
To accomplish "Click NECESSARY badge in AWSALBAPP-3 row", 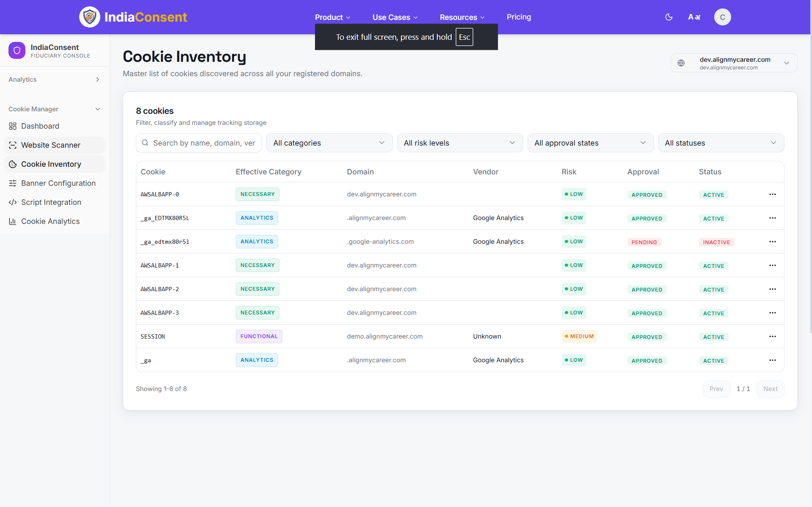I will click(x=257, y=313).
